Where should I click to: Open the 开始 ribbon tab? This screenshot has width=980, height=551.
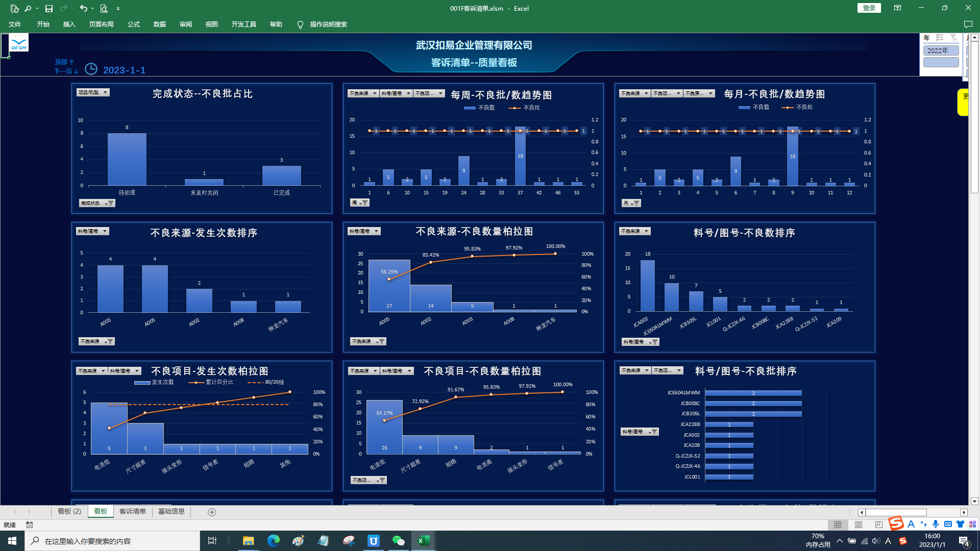43,24
